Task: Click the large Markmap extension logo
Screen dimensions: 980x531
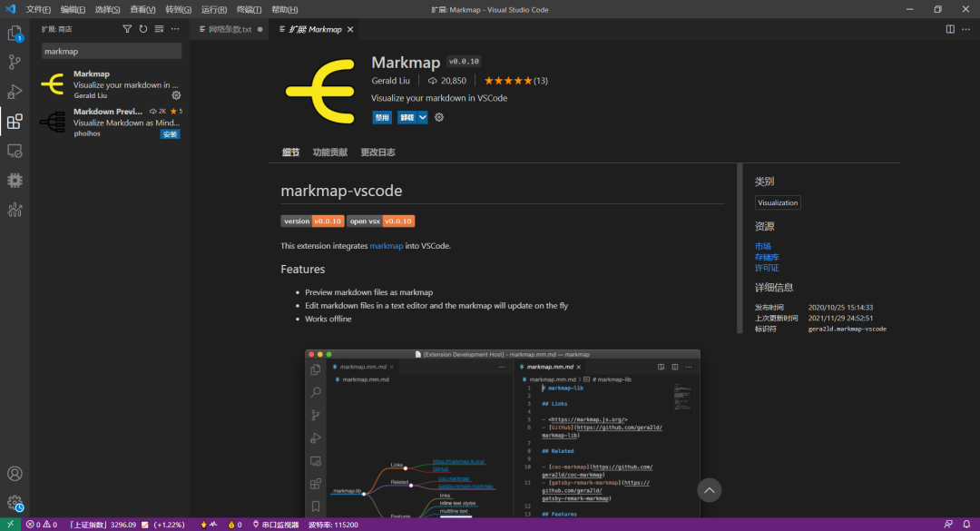Action: [321, 92]
